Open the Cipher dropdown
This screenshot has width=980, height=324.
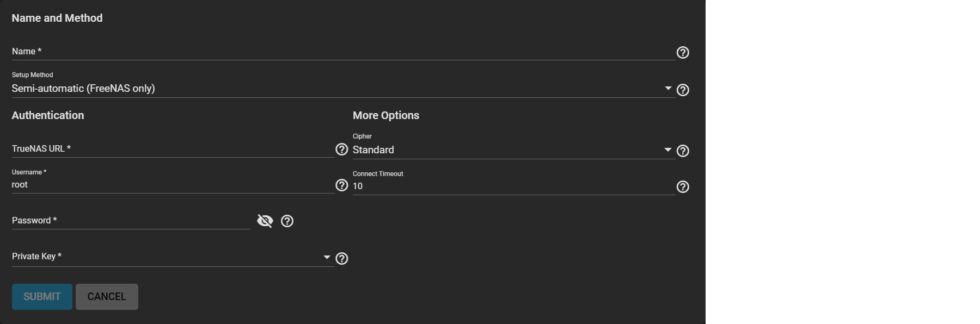(668, 150)
